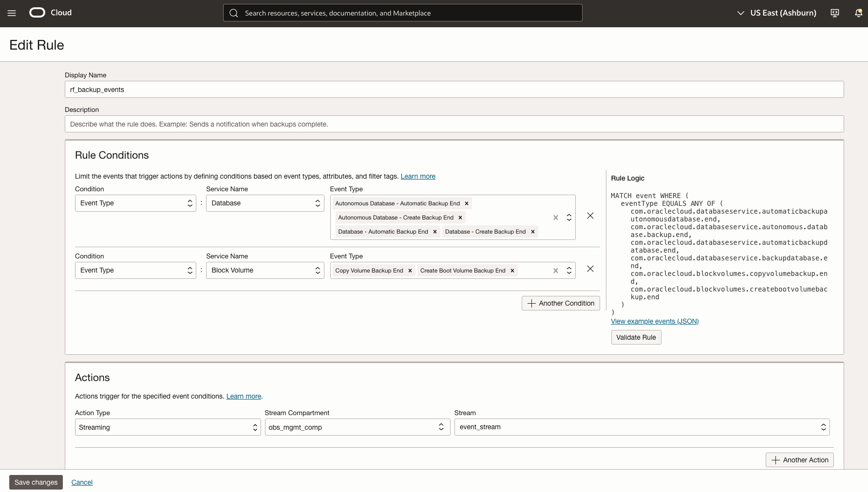
Task: Click the search magnifier icon
Action: pyautogui.click(x=233, y=13)
